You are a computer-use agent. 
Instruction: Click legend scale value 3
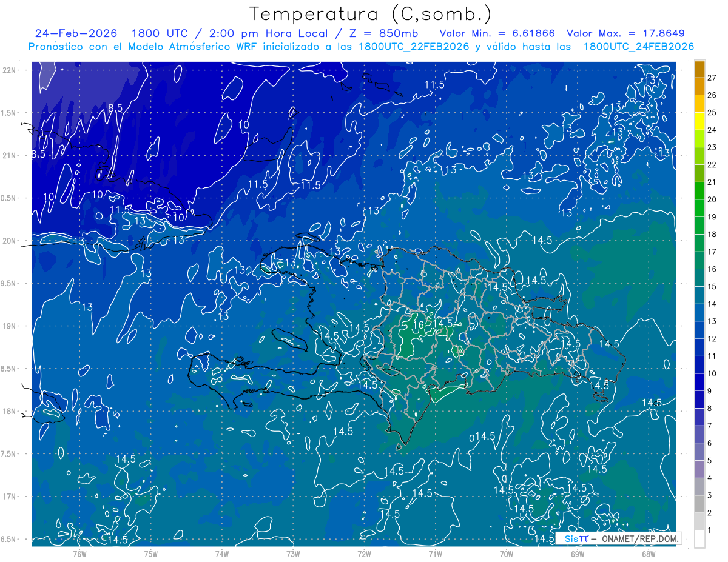(x=709, y=495)
